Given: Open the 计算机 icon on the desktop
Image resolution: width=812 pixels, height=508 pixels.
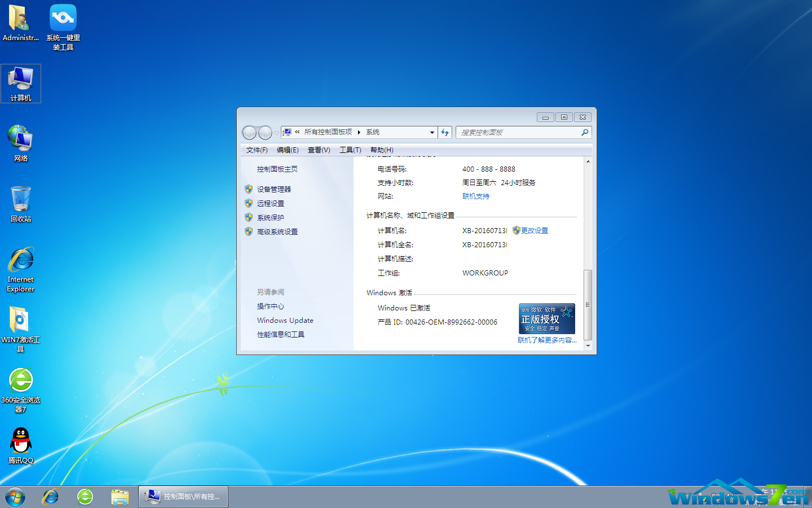Looking at the screenshot, I should pyautogui.click(x=21, y=83).
